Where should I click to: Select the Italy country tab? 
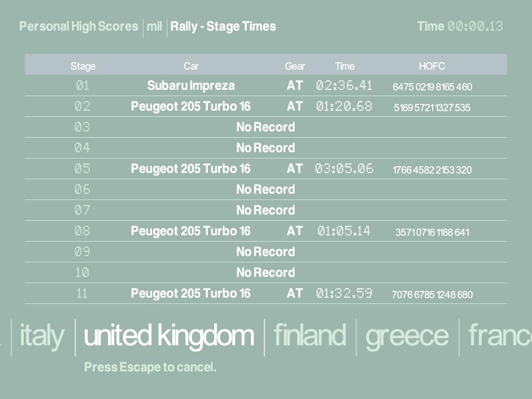[x=42, y=336]
